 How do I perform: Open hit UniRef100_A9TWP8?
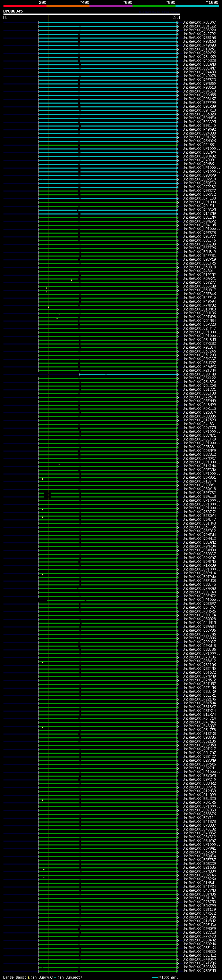(x=199, y=317)
